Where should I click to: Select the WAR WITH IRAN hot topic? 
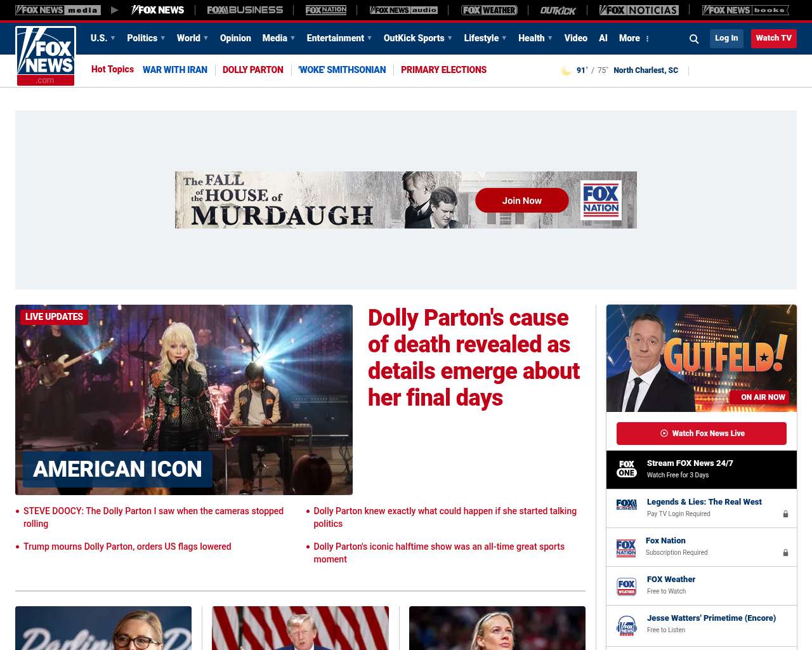(x=175, y=70)
